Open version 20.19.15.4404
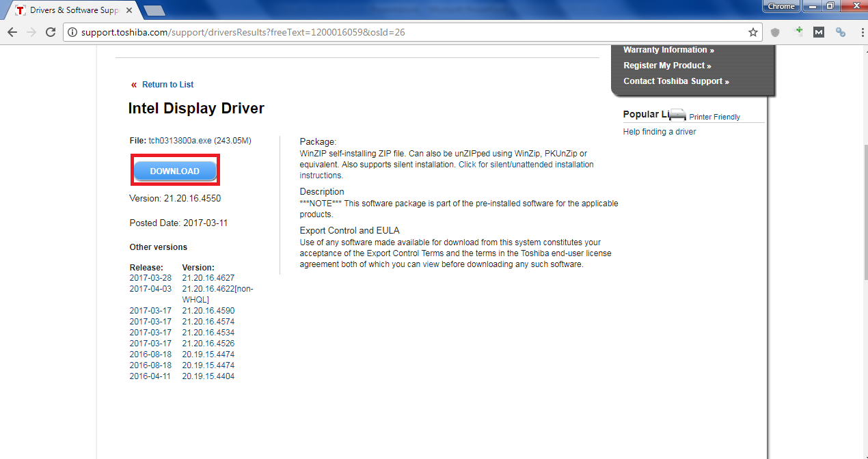Screen dimensions: 868x459 click(208, 376)
